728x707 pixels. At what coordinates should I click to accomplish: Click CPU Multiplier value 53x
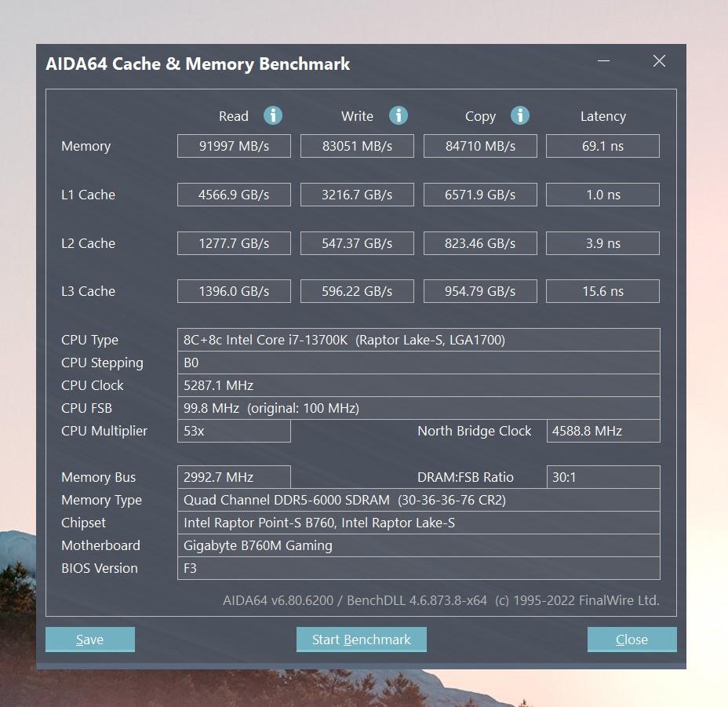pos(234,431)
